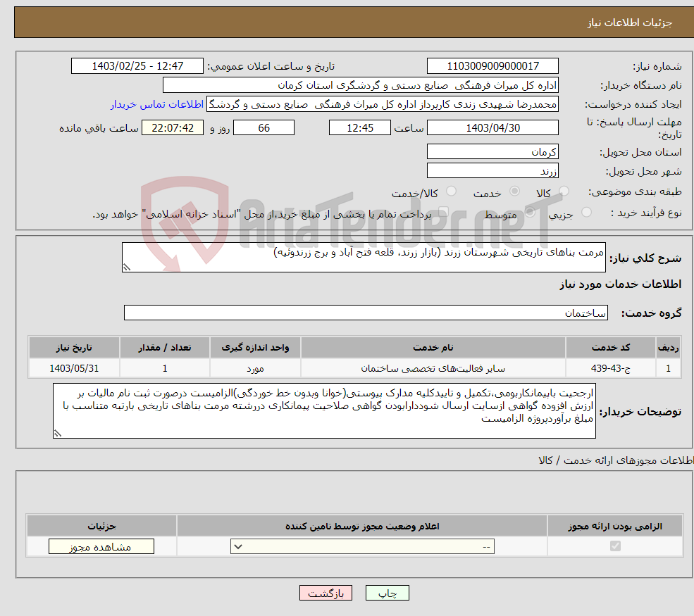694x616 pixels.
Task: Click the buyer organization name field
Action: [x=361, y=85]
